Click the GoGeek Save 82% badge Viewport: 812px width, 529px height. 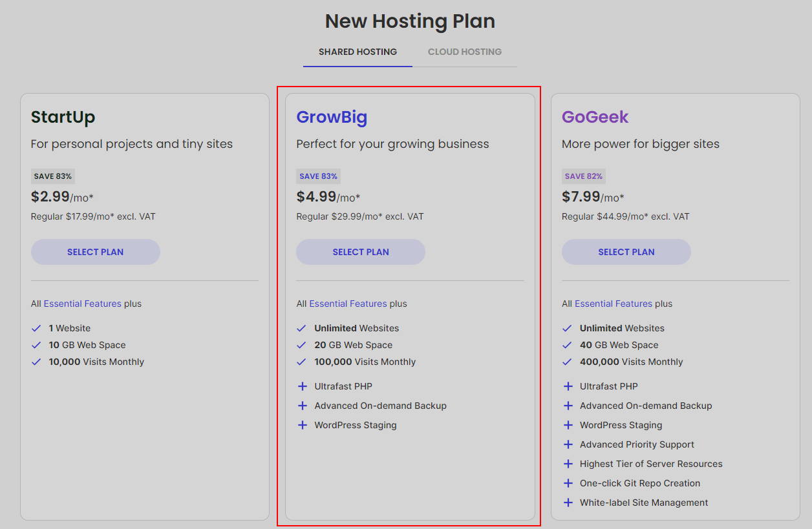pos(583,176)
